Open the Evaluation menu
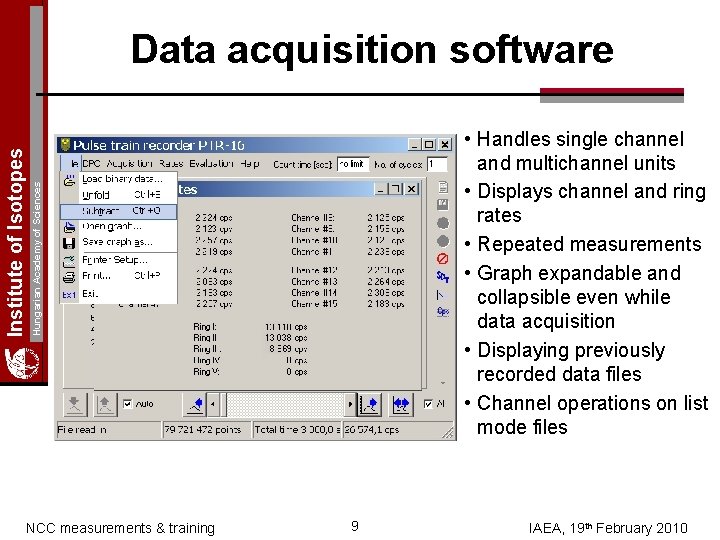Screen dimensions: 720x540 pyautogui.click(x=211, y=164)
